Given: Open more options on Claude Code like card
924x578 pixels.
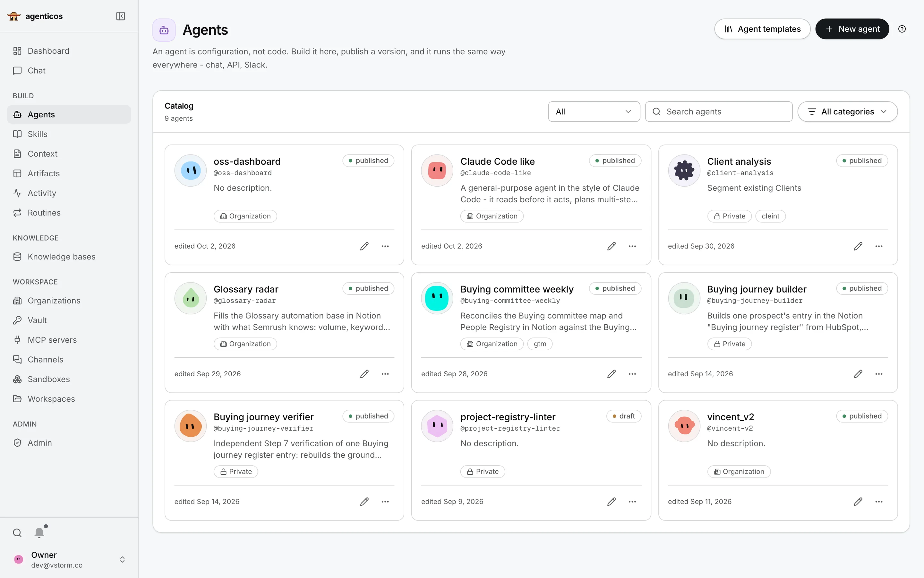Looking at the screenshot, I should tap(632, 246).
